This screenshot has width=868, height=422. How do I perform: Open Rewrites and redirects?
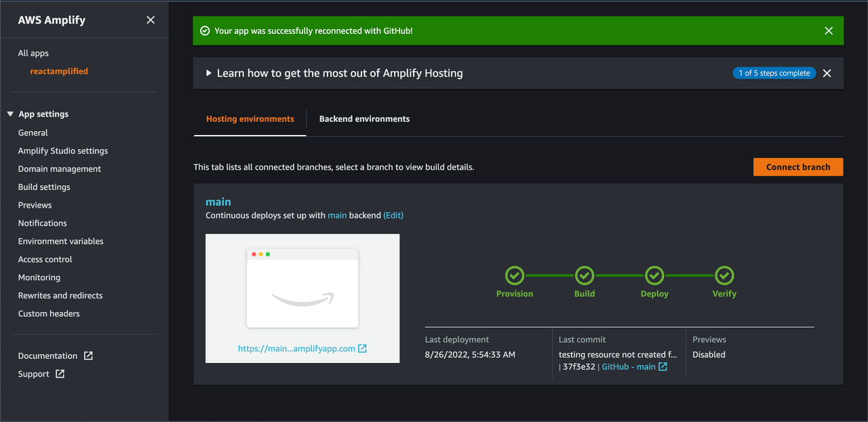pos(60,296)
